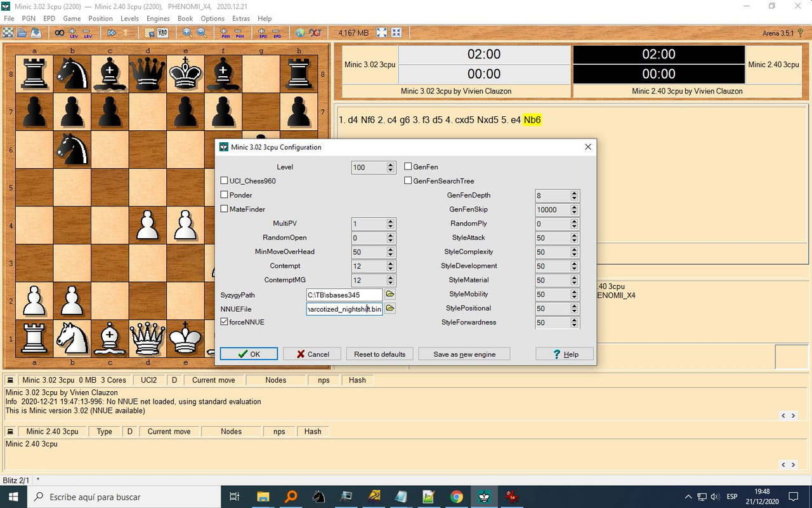Click the set up position board icon
This screenshot has width=812, height=508.
tap(149, 32)
